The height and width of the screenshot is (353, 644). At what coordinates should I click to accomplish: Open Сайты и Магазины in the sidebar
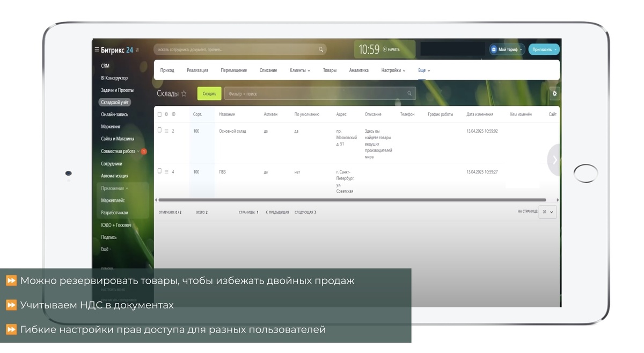pos(118,139)
